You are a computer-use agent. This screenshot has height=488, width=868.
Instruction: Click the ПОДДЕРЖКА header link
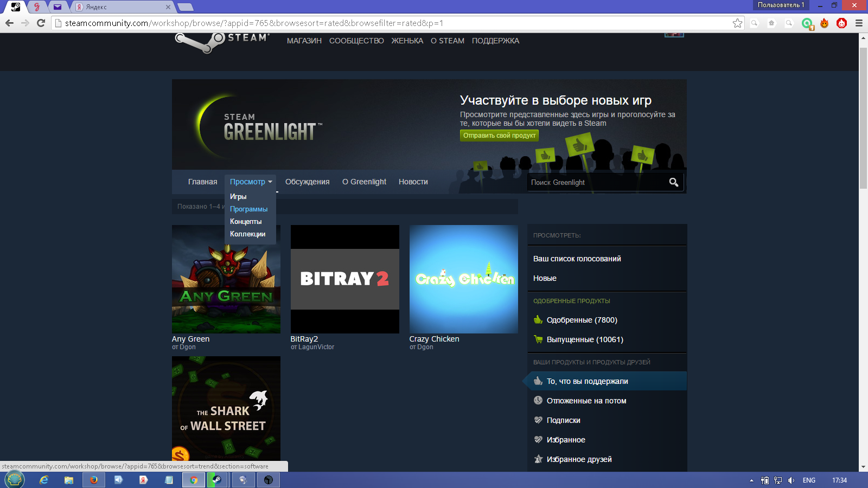495,41
